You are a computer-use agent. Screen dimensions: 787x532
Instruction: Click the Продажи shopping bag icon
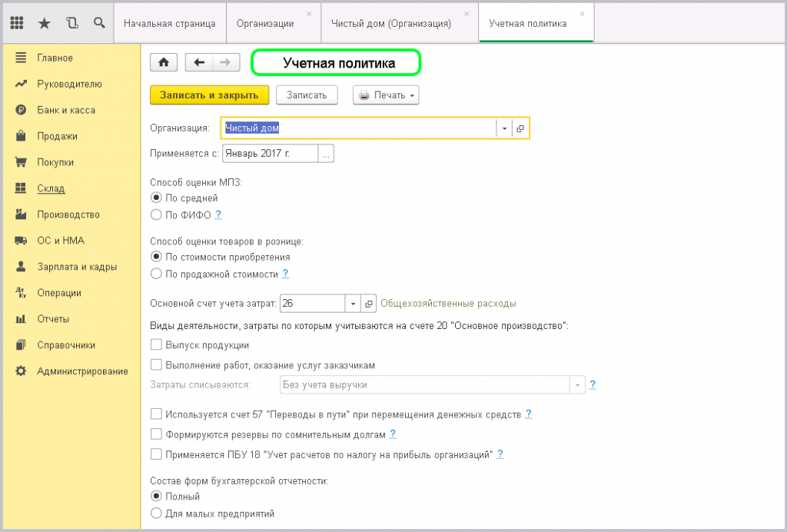pyautogui.click(x=21, y=136)
